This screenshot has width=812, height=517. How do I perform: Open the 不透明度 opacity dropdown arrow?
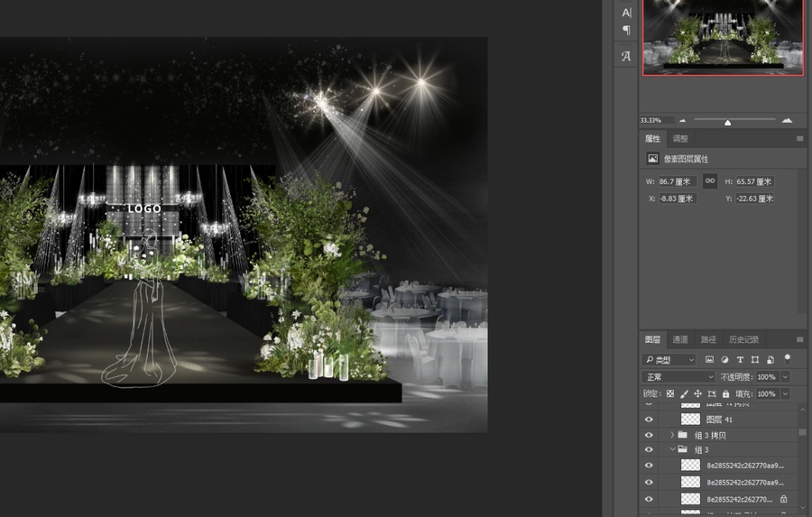(786, 376)
